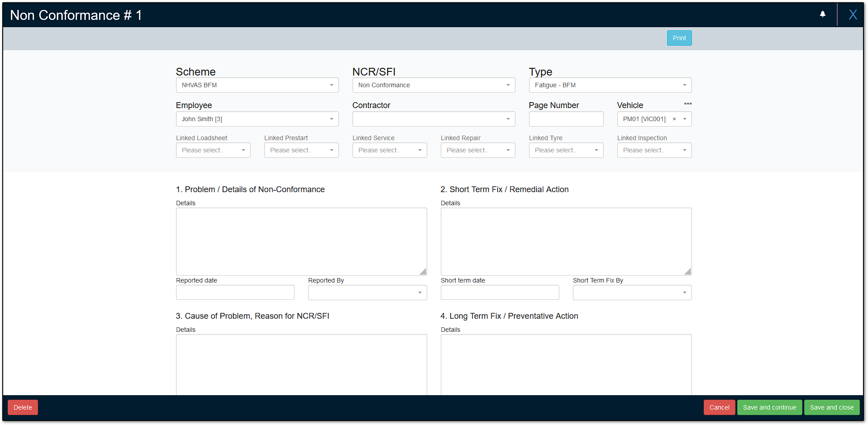Open the Reported By dropdown

pos(420,293)
